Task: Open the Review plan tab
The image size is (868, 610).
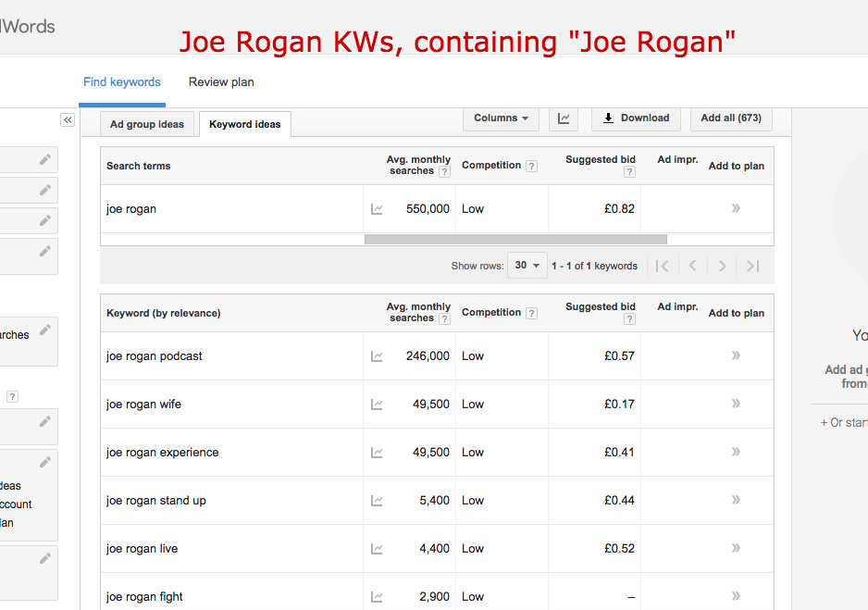Action: [x=221, y=82]
